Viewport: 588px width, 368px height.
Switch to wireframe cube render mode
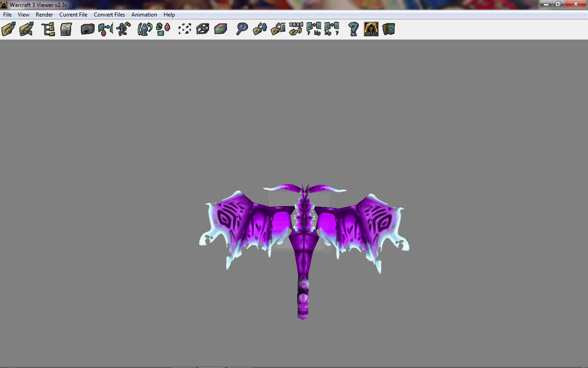(x=203, y=29)
